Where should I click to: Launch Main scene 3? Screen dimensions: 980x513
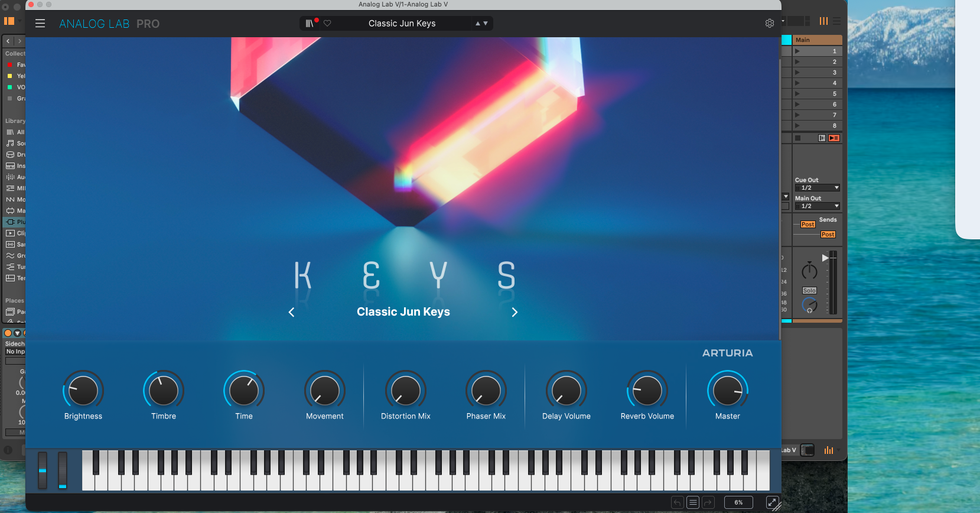[797, 73]
